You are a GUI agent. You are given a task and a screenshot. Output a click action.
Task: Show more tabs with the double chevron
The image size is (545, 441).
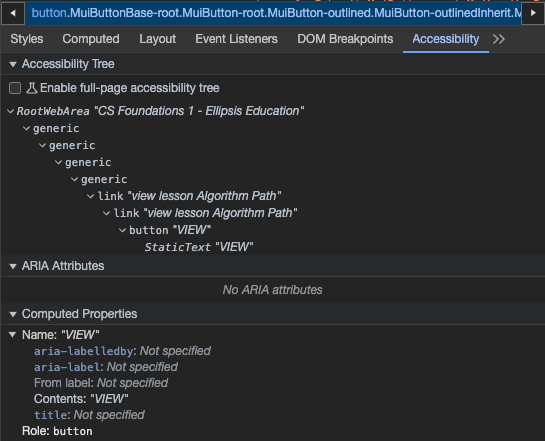pyautogui.click(x=499, y=39)
